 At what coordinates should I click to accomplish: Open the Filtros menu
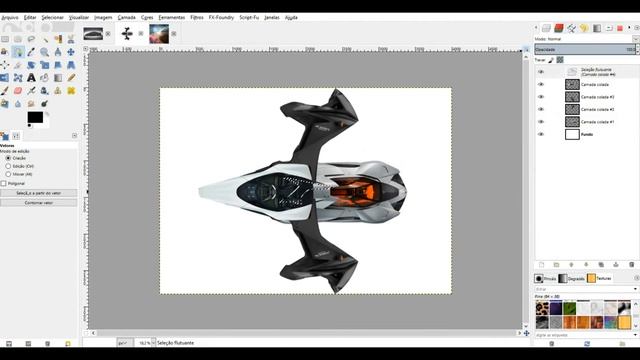coord(197,18)
